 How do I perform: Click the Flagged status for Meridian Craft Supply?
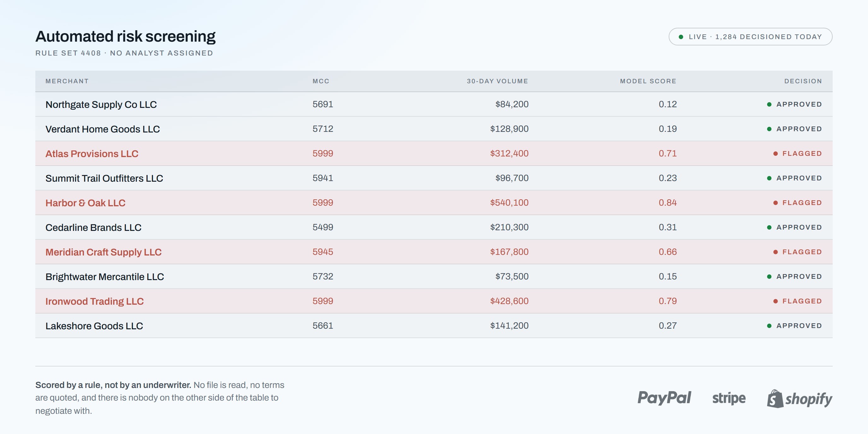tap(798, 252)
